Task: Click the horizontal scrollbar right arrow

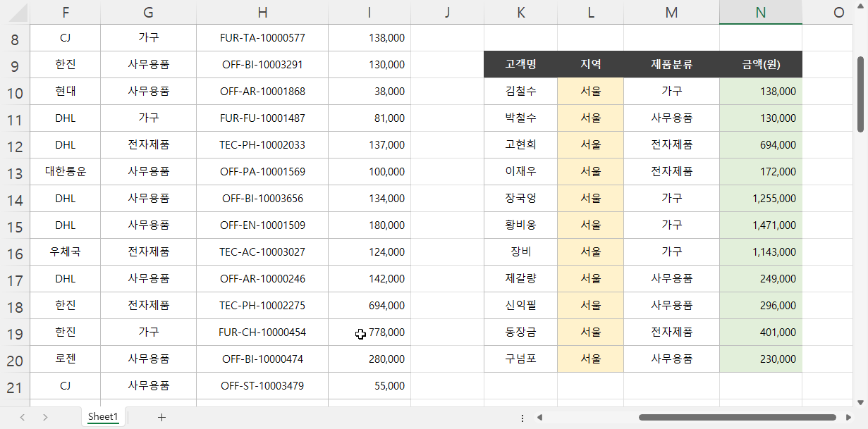Action: (849, 417)
